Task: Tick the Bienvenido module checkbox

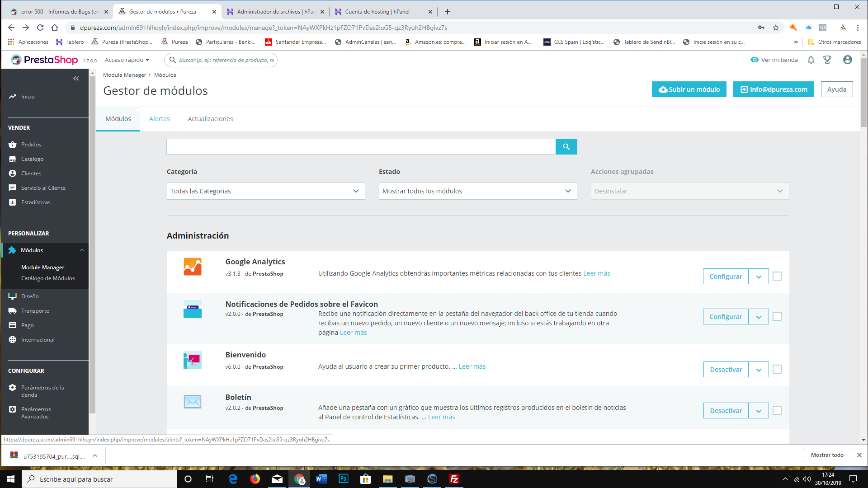Action: (x=777, y=370)
